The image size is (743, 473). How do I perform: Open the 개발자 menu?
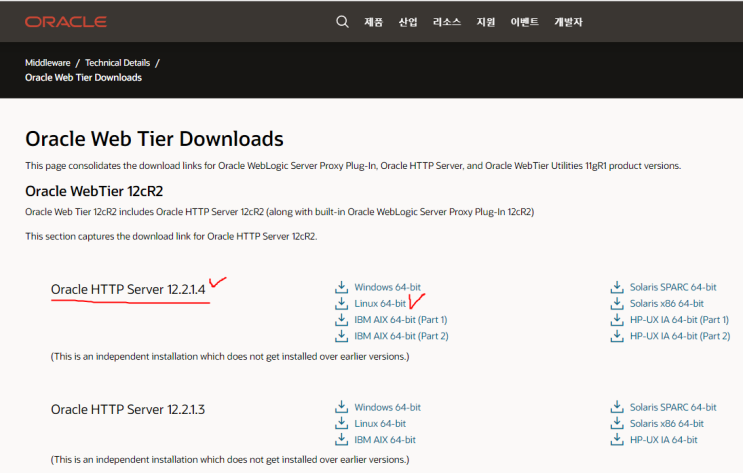click(568, 22)
